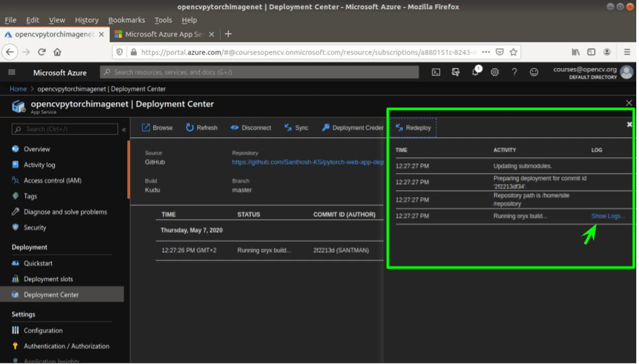
Task: Open Security in the sidebar
Action: [34, 227]
